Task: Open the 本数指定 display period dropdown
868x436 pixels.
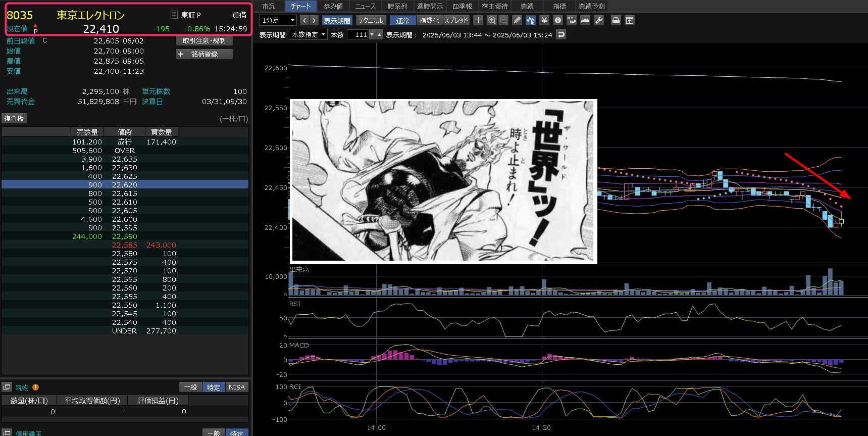Action: [309, 34]
